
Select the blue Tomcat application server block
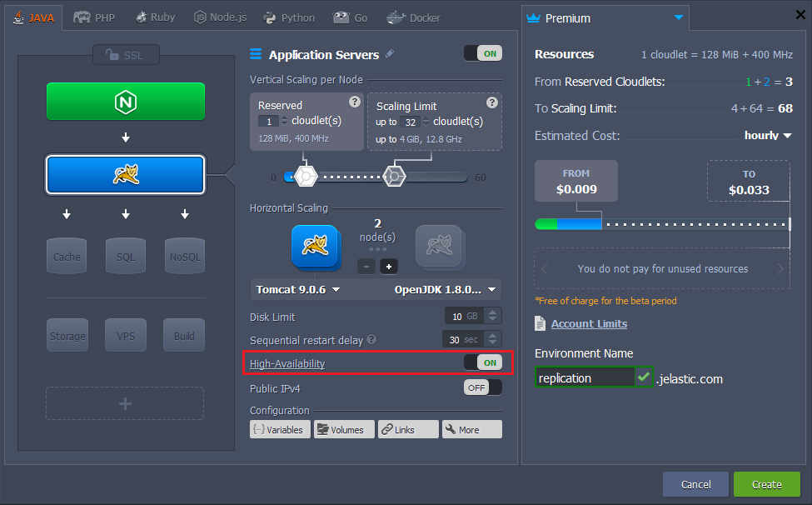pyautogui.click(x=126, y=175)
